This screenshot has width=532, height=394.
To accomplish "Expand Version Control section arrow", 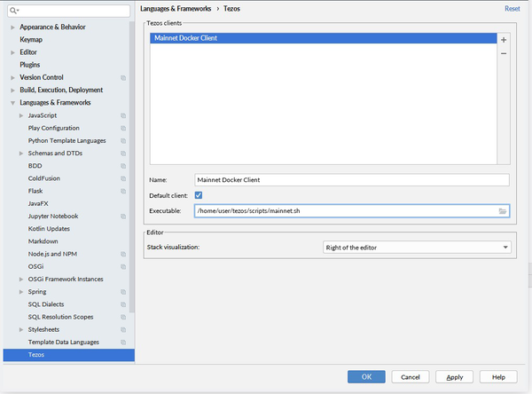I will pos(12,77).
